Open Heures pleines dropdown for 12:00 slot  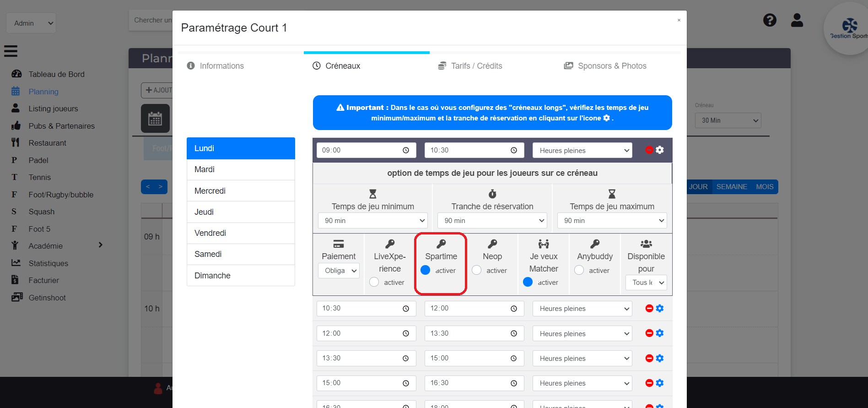[582, 333]
